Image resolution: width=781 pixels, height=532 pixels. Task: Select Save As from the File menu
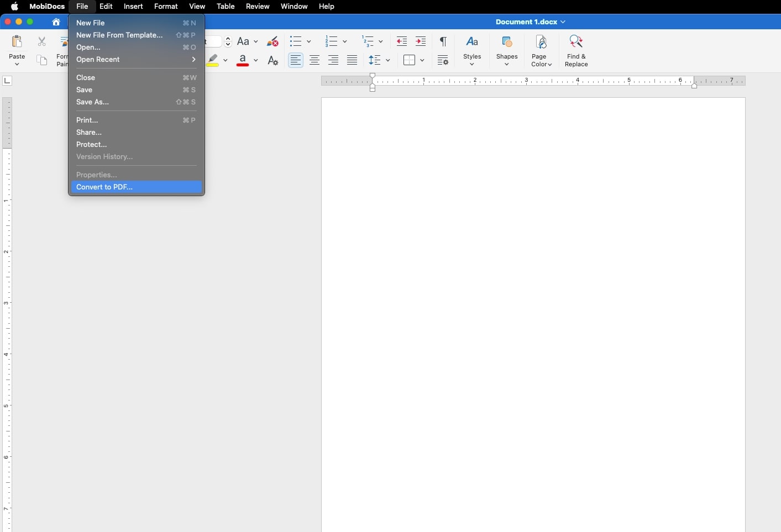tap(93, 102)
